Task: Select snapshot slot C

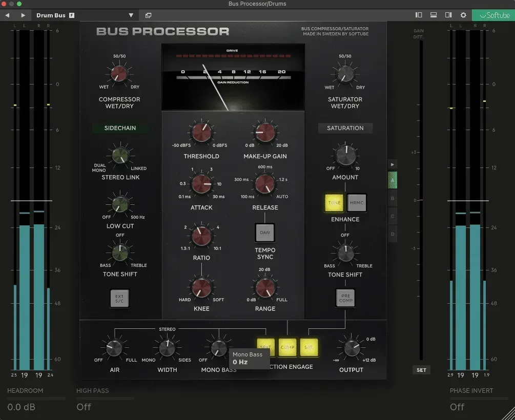Action: [393, 216]
